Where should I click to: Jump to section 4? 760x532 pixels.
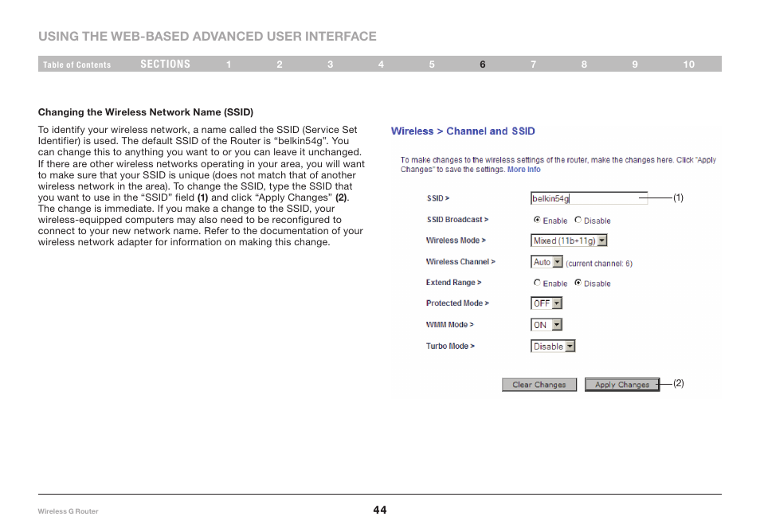381,65
